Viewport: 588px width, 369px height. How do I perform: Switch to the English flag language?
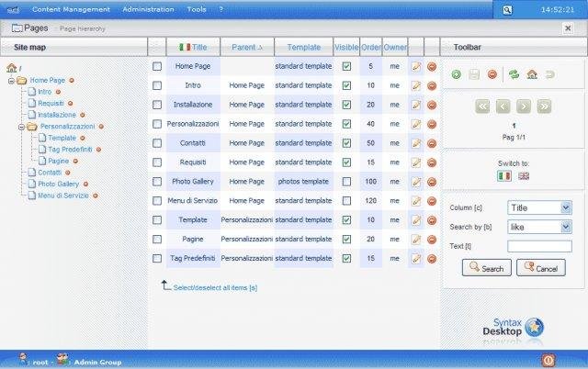coord(524,175)
